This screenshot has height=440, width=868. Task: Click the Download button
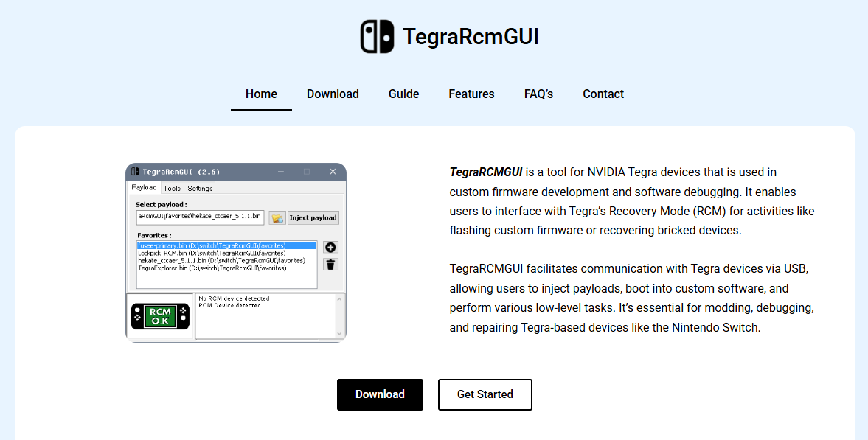[x=380, y=394]
